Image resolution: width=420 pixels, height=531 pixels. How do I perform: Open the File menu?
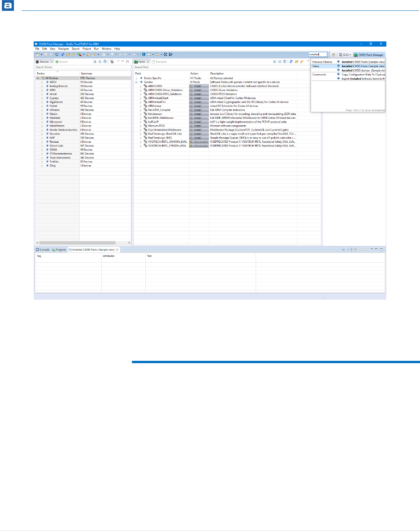click(x=38, y=49)
